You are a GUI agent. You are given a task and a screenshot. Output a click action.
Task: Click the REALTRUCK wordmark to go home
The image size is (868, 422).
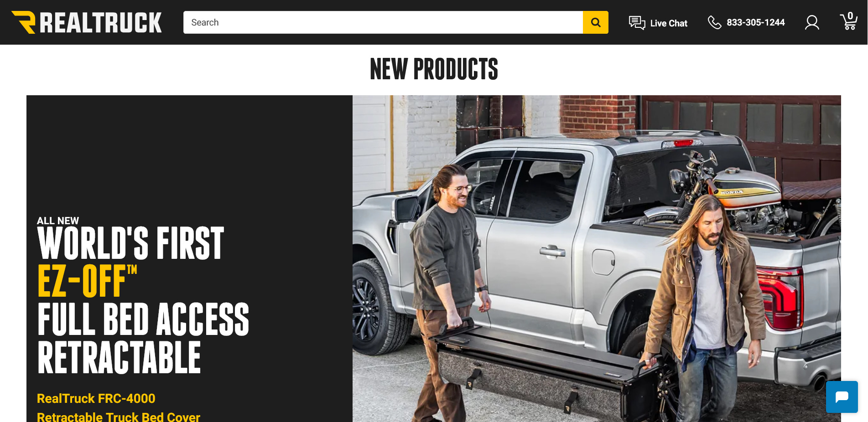click(x=101, y=23)
